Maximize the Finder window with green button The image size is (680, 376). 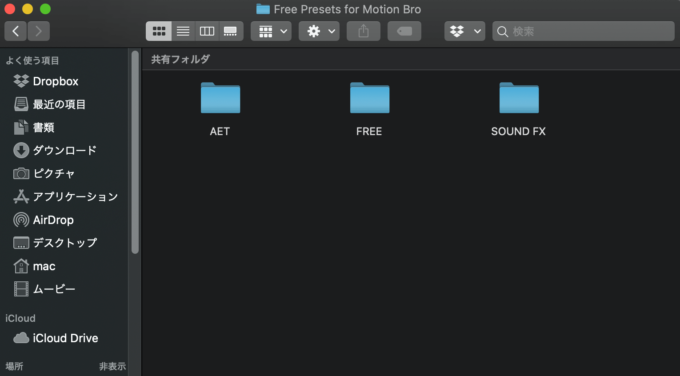45,9
